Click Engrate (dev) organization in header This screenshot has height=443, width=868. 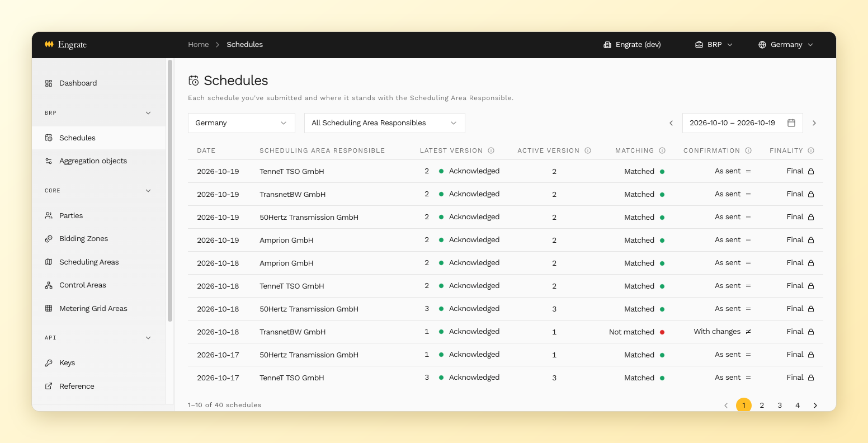tap(632, 45)
